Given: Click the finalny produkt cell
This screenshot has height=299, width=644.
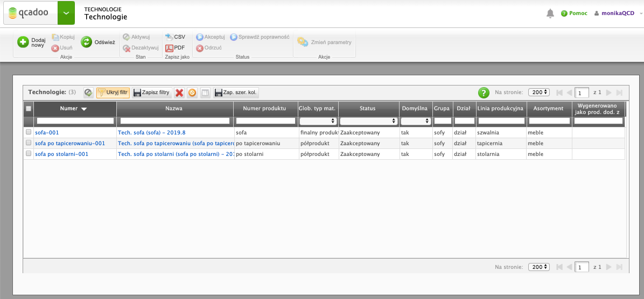Looking at the screenshot, I should click(x=319, y=132).
